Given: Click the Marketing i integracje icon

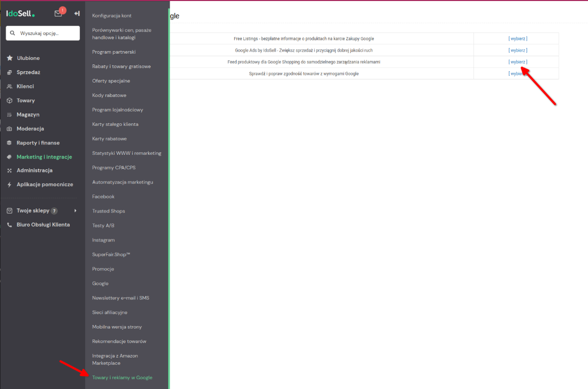Looking at the screenshot, I should tap(9, 157).
